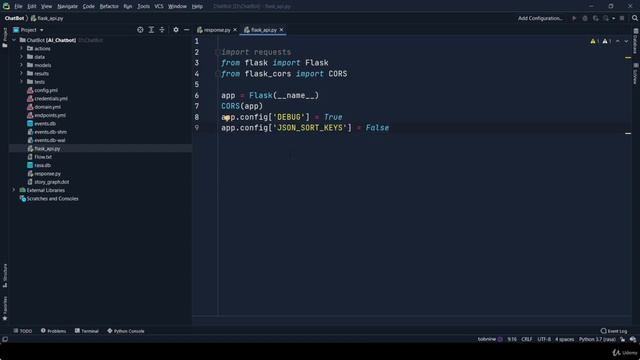640x360 pixels.
Task: Open the File menu
Action: (18, 6)
